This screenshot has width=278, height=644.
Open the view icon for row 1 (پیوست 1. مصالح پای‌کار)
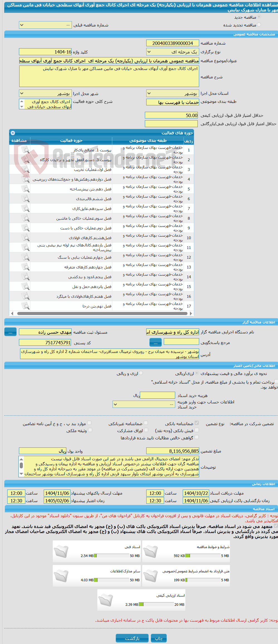pos(25,150)
